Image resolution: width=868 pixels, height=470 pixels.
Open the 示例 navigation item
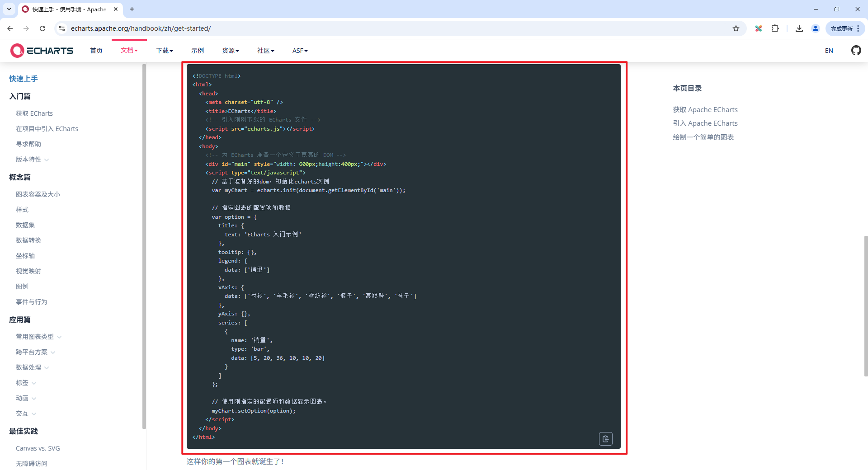pyautogui.click(x=198, y=51)
